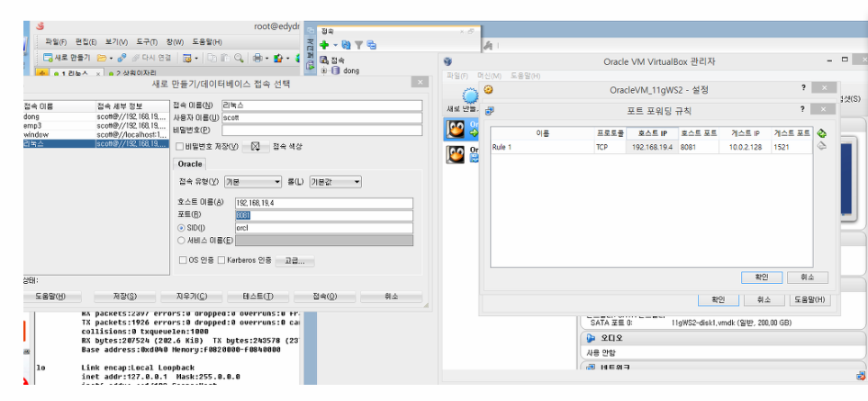Viewport: 868px width, 401px height.
Task: Click the refresh connections icon in SQL Developer
Action: (x=346, y=45)
